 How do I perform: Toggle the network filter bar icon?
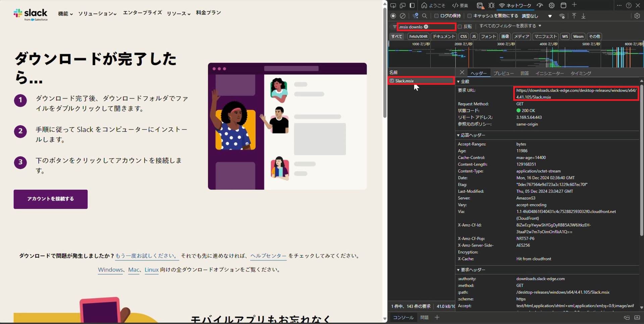coord(415,16)
